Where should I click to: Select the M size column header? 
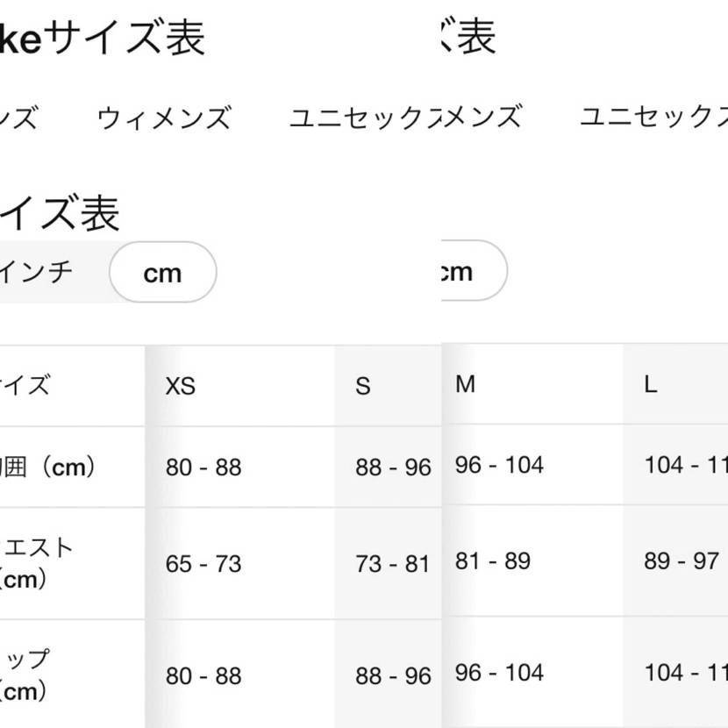(465, 384)
